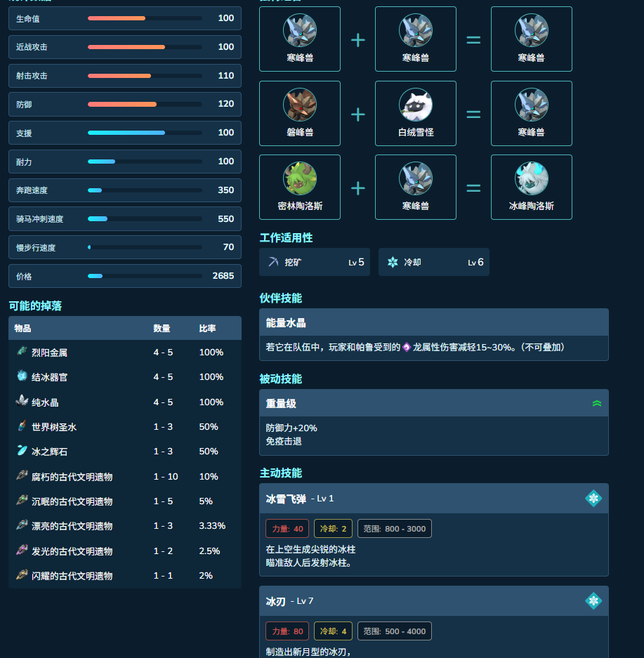644x658 pixels.
Task: Click the 数量 column header
Action: [162, 329]
